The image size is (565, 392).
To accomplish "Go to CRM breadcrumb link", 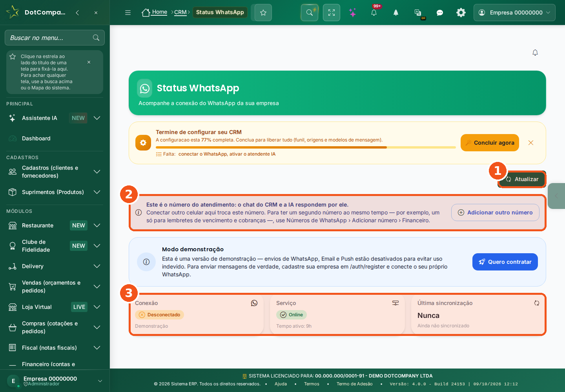I will [180, 12].
